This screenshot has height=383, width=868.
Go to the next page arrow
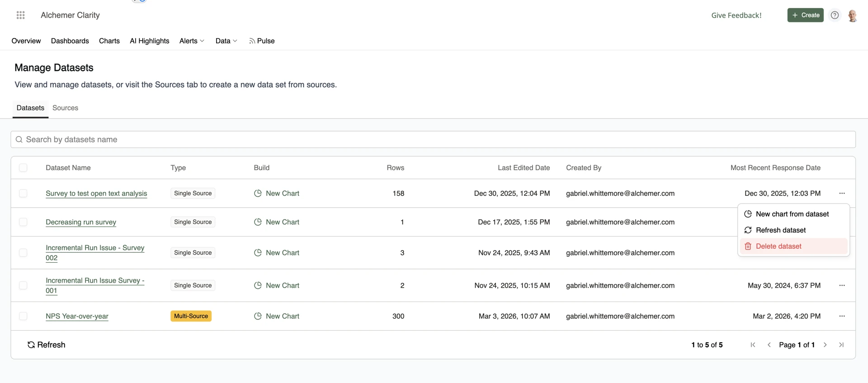click(x=825, y=345)
